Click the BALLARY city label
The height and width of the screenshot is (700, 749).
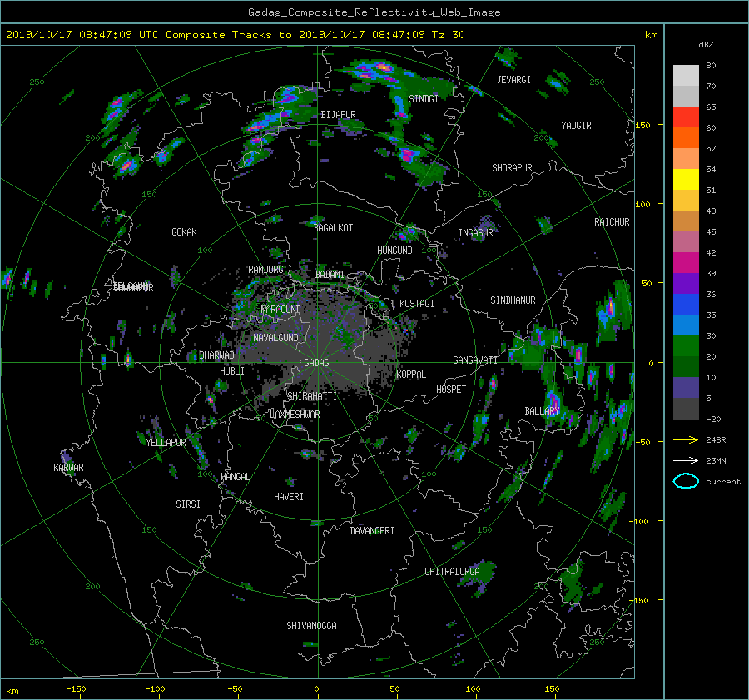click(542, 411)
